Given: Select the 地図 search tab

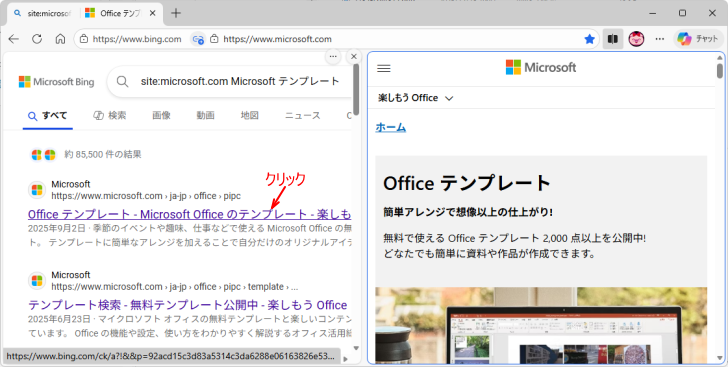Looking at the screenshot, I should pyautogui.click(x=250, y=116).
